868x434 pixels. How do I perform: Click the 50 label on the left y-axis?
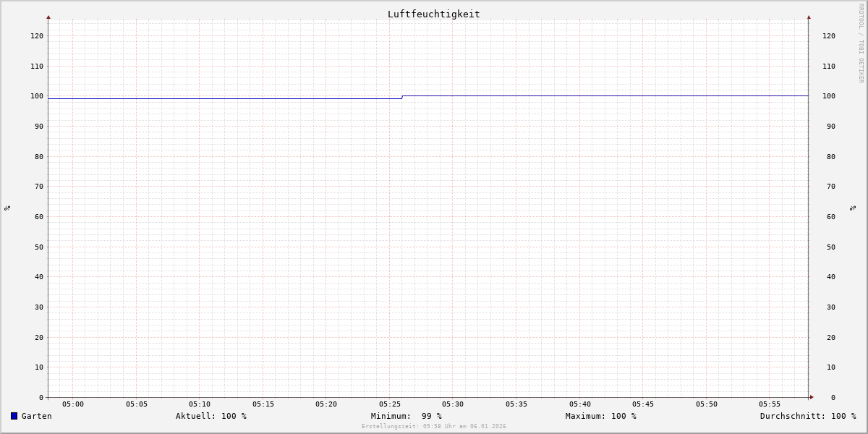tap(39, 247)
